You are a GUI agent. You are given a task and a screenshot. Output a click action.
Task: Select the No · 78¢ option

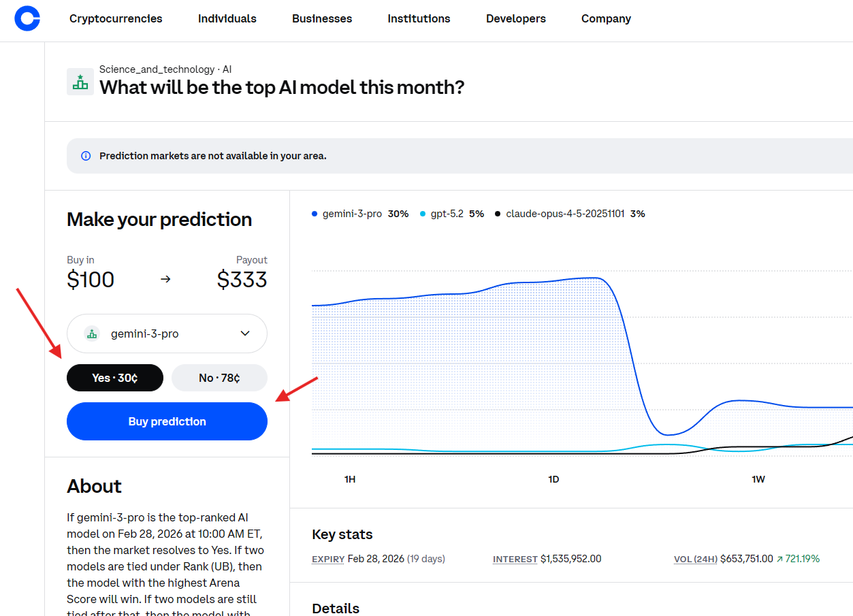click(x=219, y=378)
